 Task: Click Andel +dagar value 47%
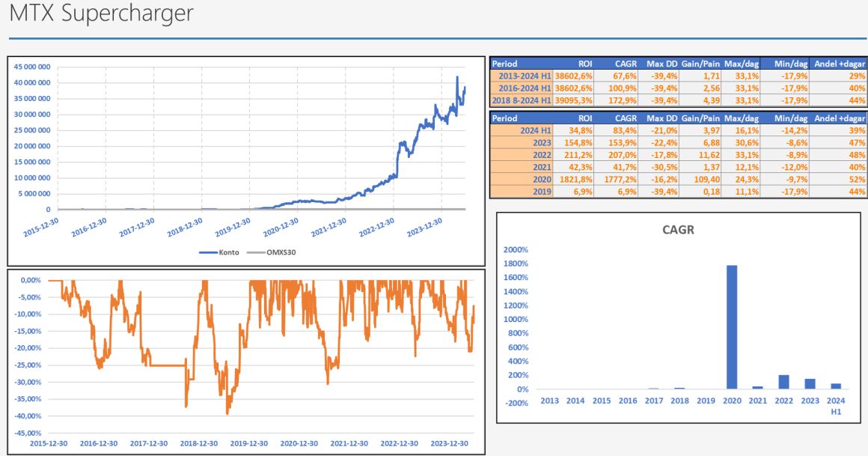tap(857, 142)
